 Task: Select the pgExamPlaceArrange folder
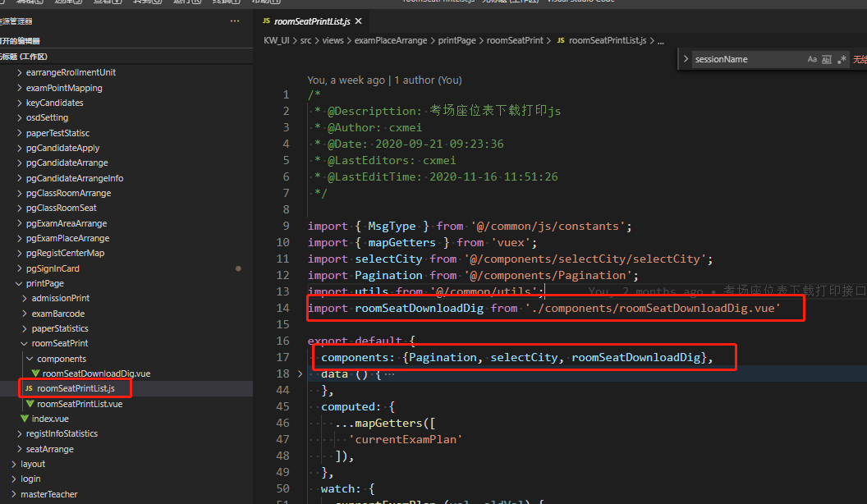click(x=67, y=238)
